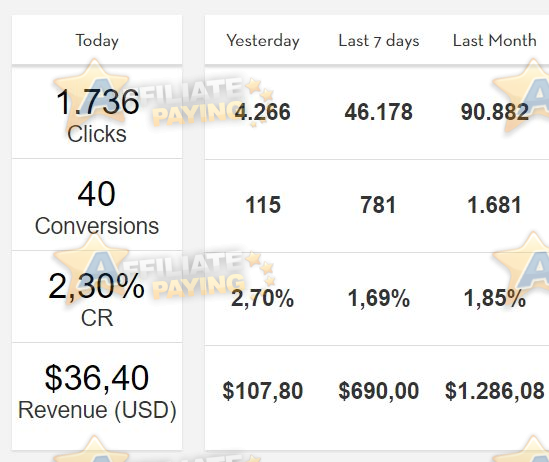Click today's 2,30% CR value

point(97,297)
